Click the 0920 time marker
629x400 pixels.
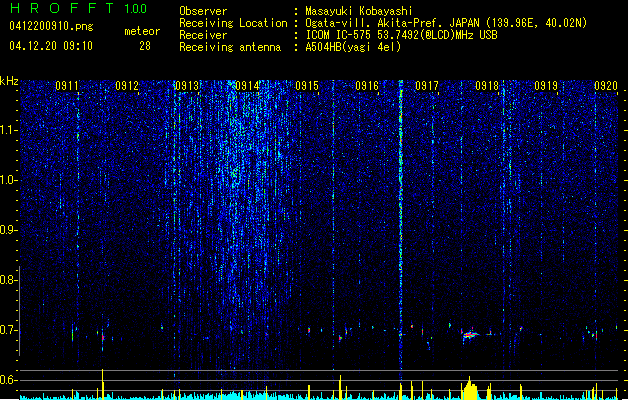606,86
